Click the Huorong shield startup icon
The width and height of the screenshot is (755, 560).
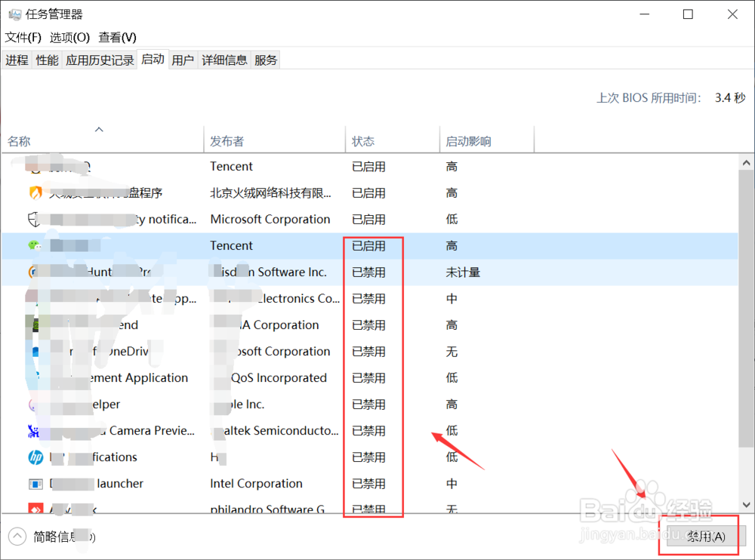[35, 192]
